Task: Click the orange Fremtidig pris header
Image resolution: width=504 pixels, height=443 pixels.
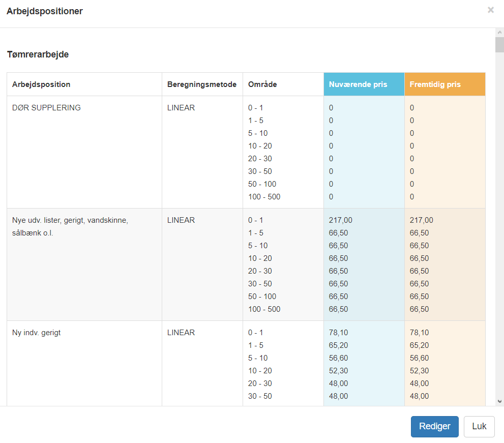Action: click(435, 84)
